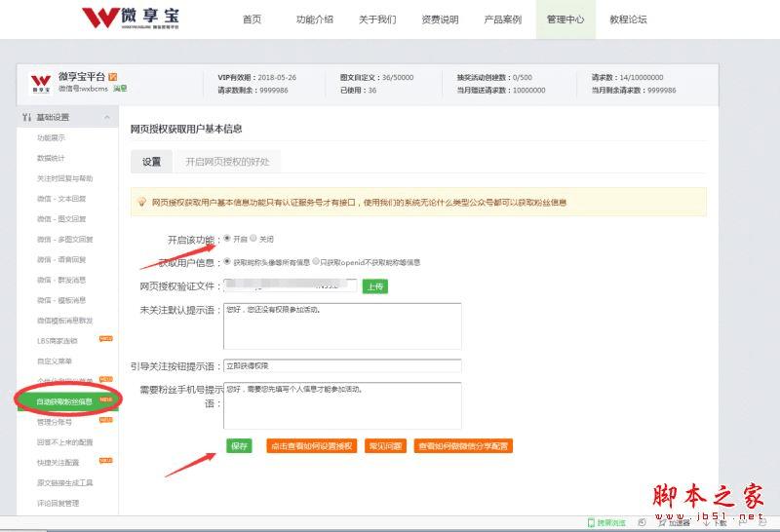Open 管理中心 in top navigation
Screen dimensions: 780x532
(x=565, y=19)
